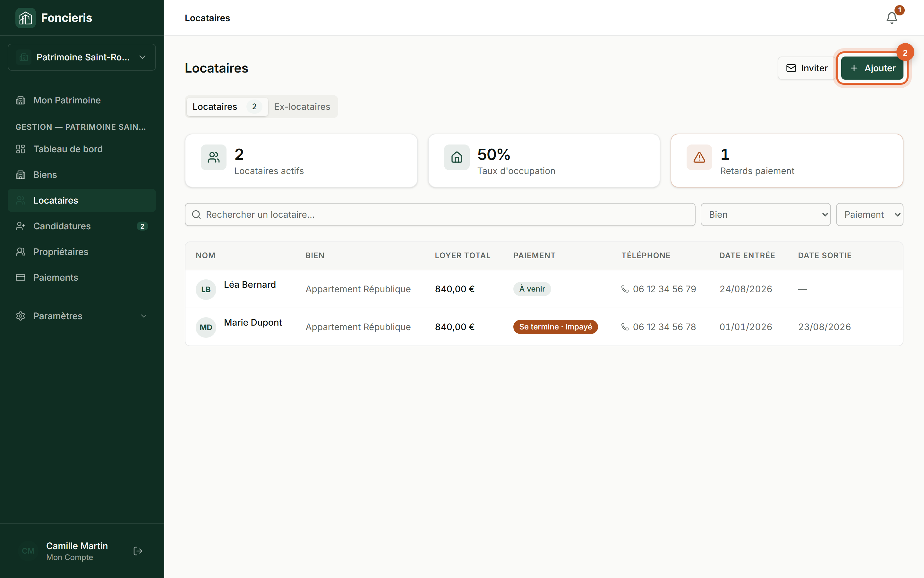
Task: Click the TÉLÉPHONE column header
Action: point(646,255)
